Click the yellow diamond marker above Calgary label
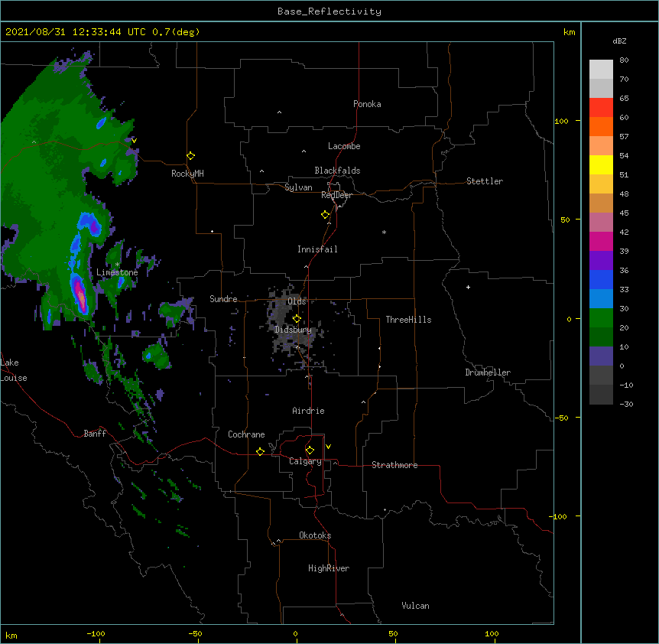 click(310, 450)
